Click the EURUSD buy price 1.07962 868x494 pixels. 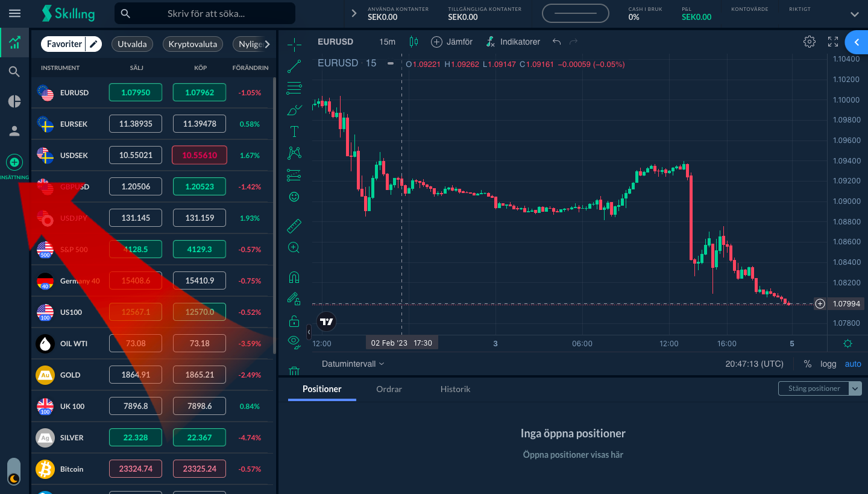click(x=199, y=92)
